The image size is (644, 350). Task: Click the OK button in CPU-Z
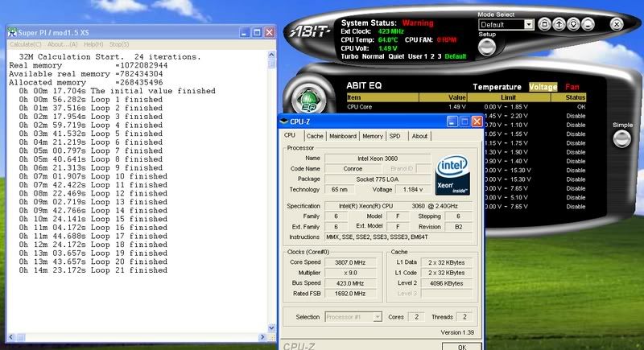(x=462, y=346)
